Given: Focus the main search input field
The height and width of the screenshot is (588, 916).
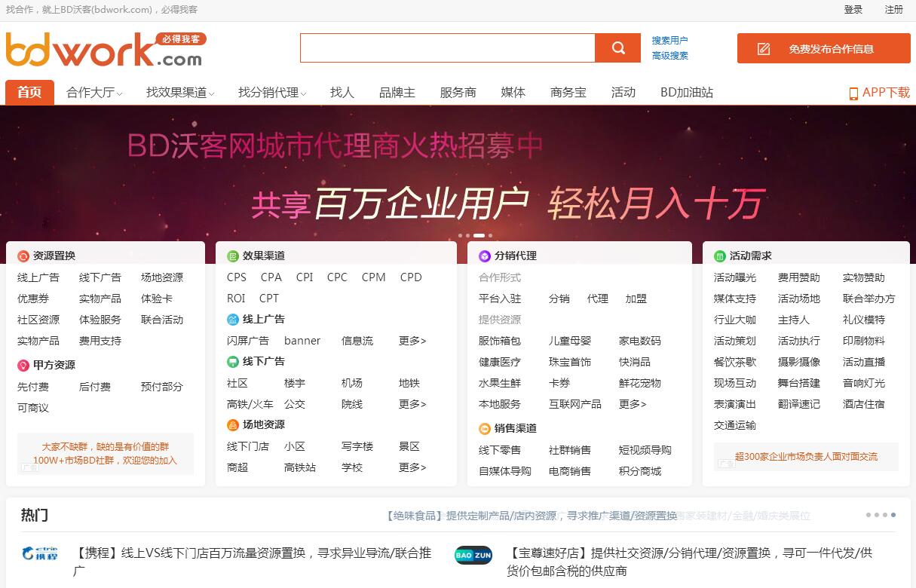Looking at the screenshot, I should pyautogui.click(x=447, y=48).
